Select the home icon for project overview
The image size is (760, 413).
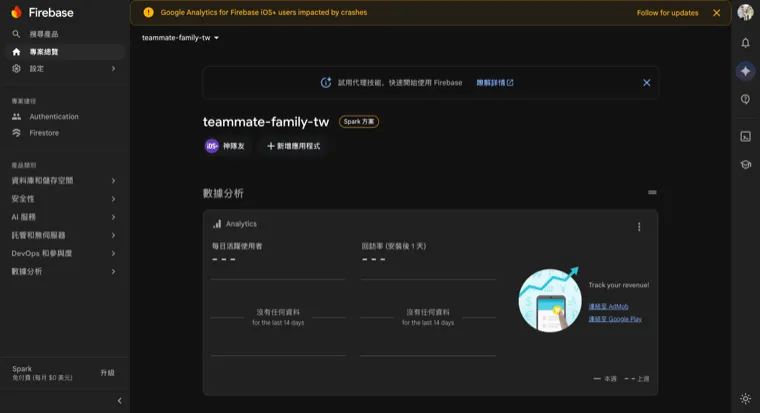[16, 52]
